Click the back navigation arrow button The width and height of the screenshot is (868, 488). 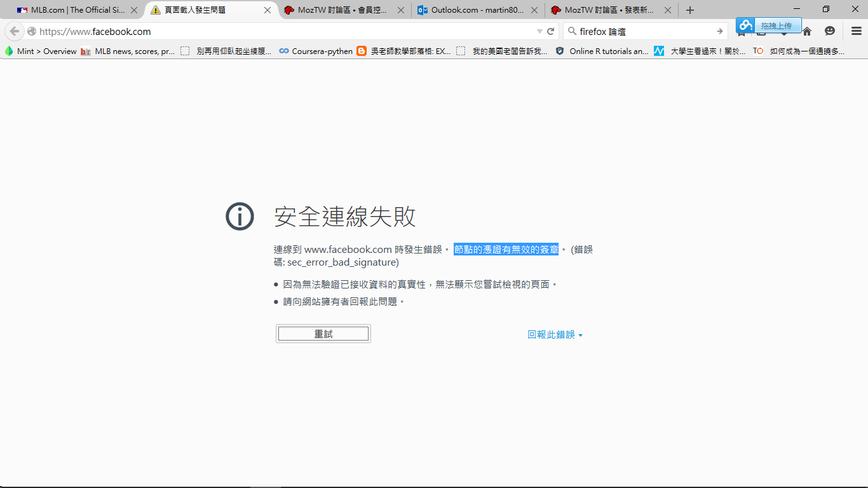coord(15,31)
